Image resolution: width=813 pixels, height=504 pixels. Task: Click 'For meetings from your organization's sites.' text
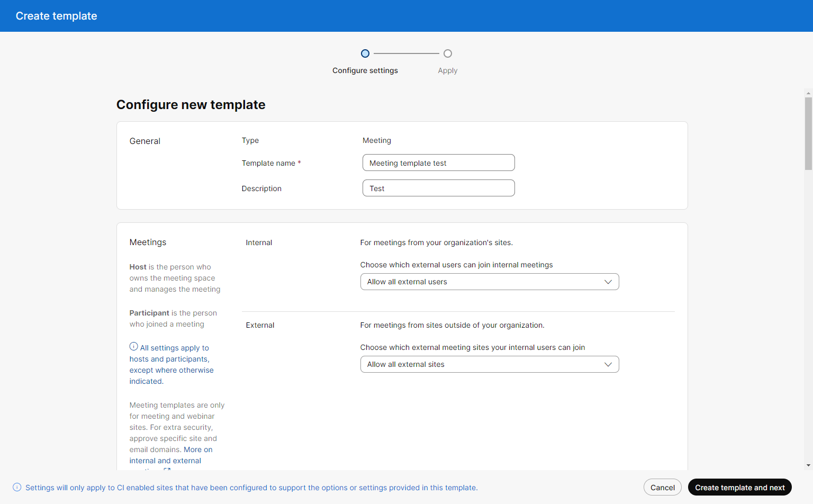click(x=437, y=242)
